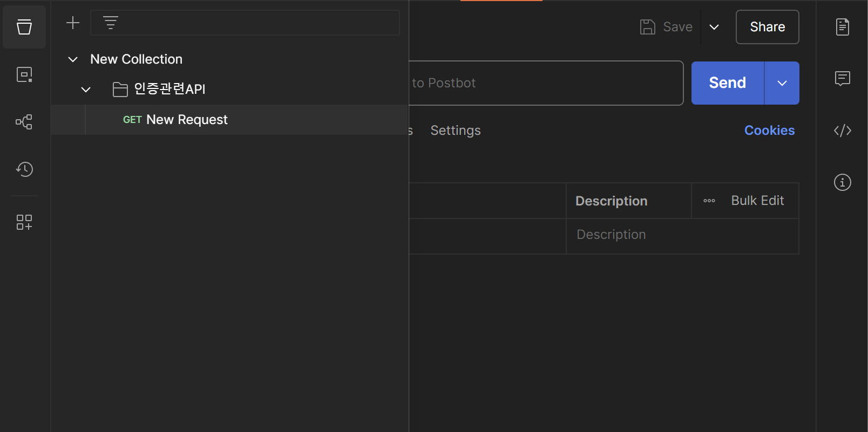
Task: Open the Code snippet icon
Action: pos(843,131)
